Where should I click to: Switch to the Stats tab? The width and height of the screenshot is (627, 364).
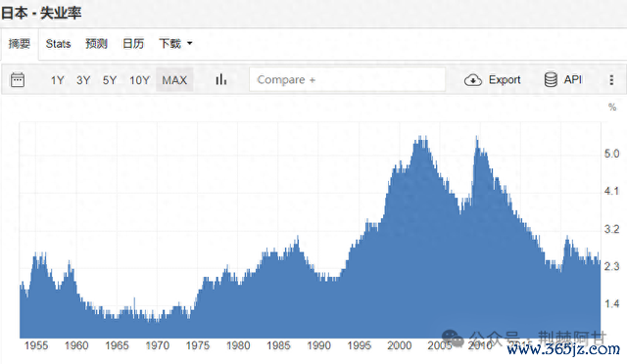[x=58, y=44]
